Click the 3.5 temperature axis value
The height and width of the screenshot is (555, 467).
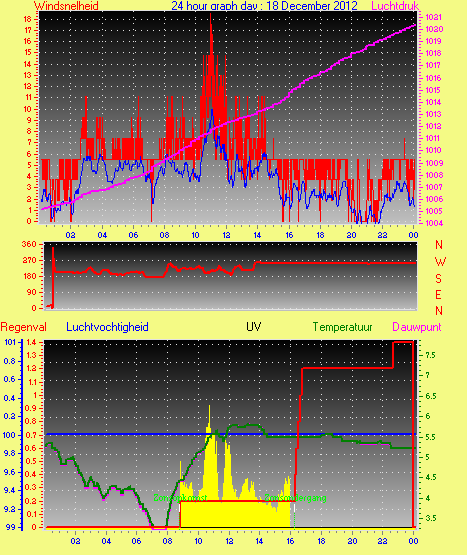coord(431,518)
